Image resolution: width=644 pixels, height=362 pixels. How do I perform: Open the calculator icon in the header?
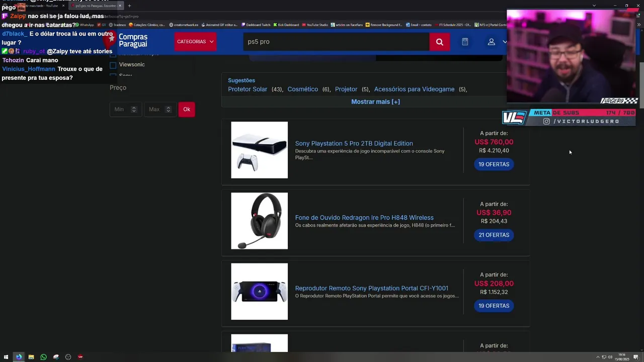[465, 42]
